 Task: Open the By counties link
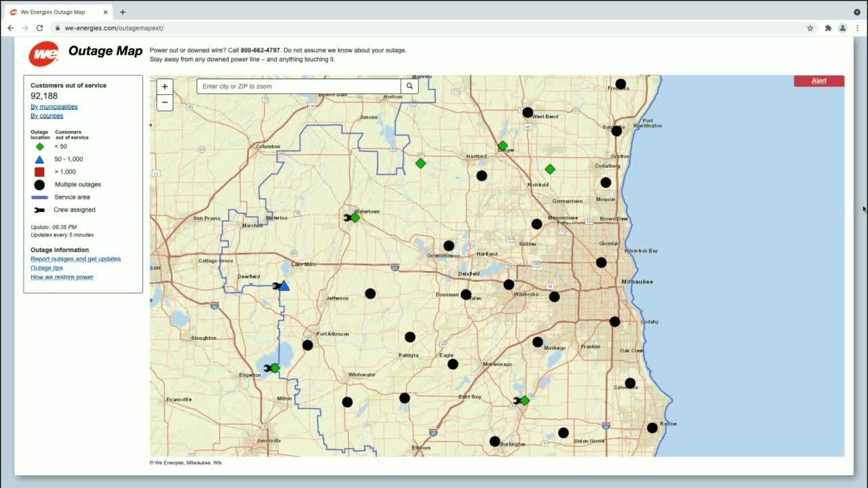[x=47, y=116]
